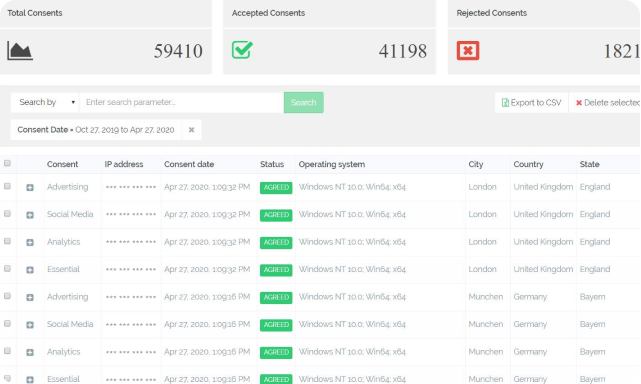The width and height of the screenshot is (641, 384).
Task: Sort by the Country column header
Action: coord(528,164)
